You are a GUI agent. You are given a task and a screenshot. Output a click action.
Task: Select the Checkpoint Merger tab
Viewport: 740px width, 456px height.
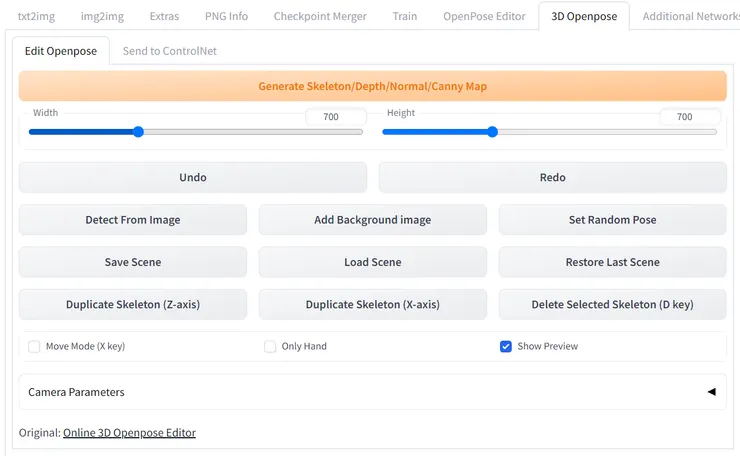320,16
